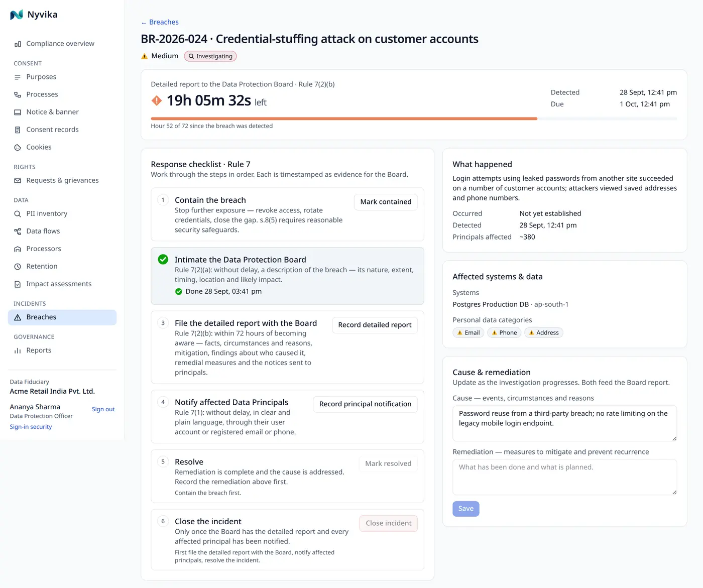This screenshot has height=588, width=703.
Task: Click 'Postgres Production DB' system text
Action: pos(491,304)
